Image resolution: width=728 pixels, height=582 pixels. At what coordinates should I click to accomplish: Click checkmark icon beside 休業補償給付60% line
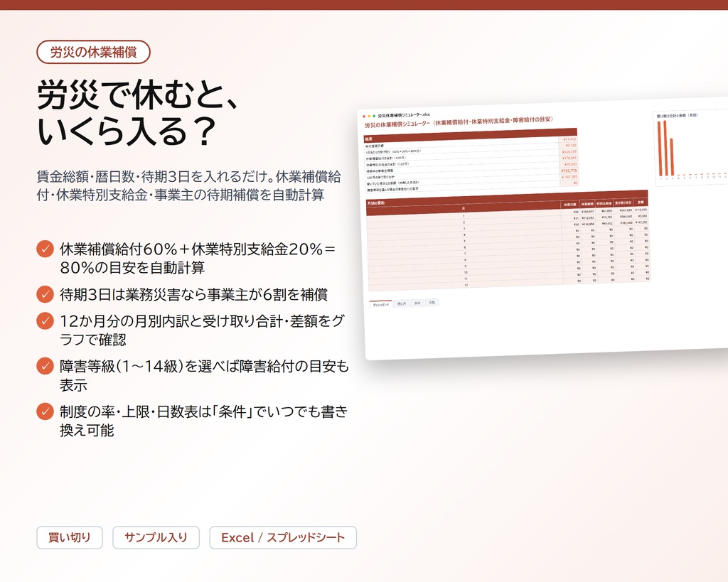coord(45,249)
